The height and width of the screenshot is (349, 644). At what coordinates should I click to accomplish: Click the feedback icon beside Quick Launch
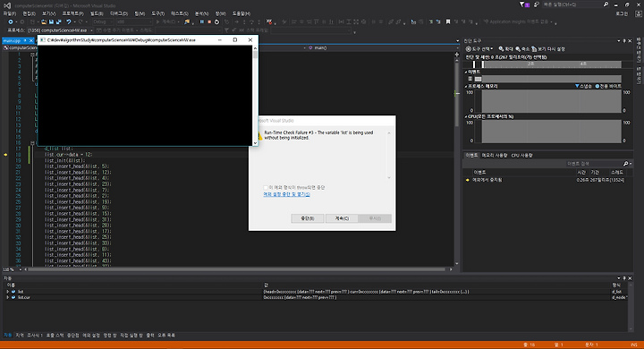tap(537, 4)
